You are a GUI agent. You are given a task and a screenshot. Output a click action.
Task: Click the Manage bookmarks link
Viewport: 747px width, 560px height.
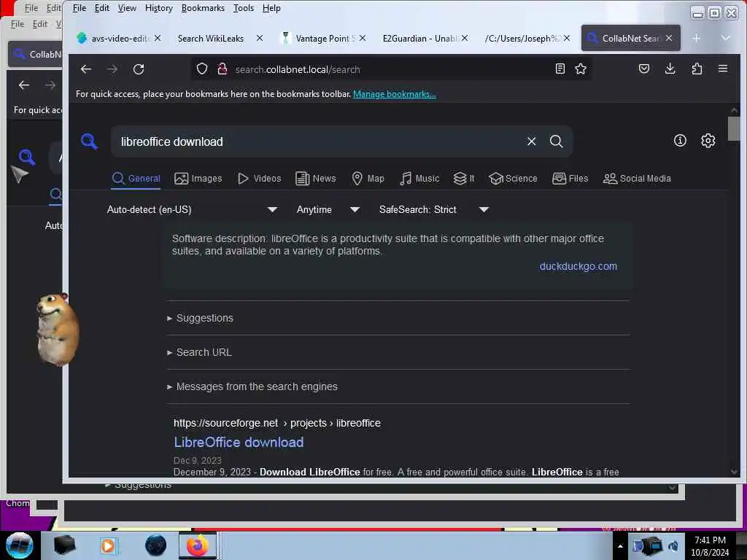395,94
